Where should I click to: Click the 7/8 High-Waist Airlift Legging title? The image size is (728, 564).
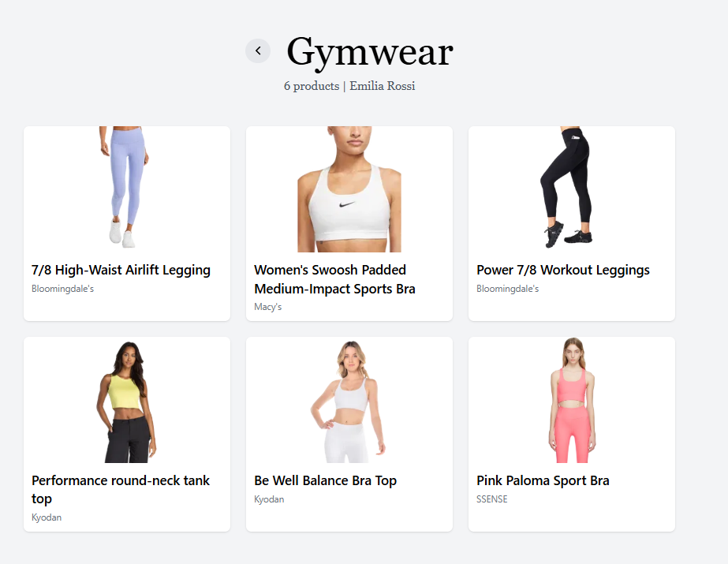click(121, 270)
